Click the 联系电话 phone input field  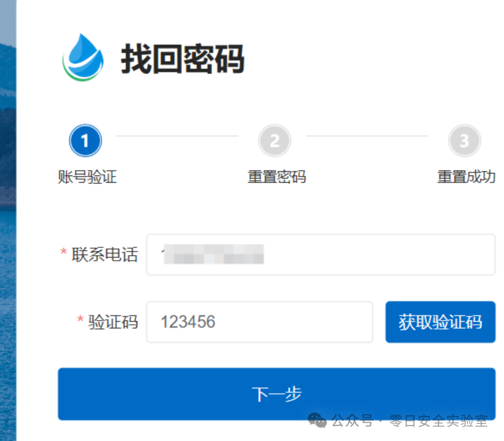pyautogui.click(x=322, y=255)
